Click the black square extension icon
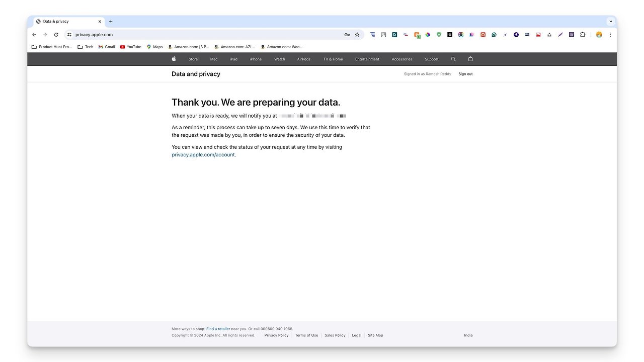The height and width of the screenshot is (362, 644). tap(450, 35)
